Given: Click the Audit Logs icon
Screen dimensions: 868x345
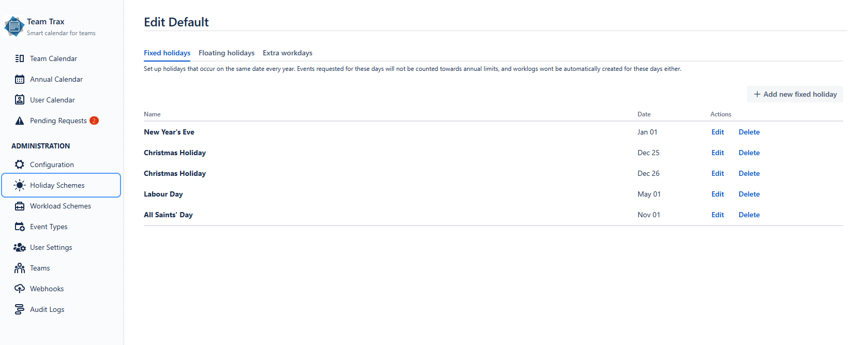Looking at the screenshot, I should point(20,309).
